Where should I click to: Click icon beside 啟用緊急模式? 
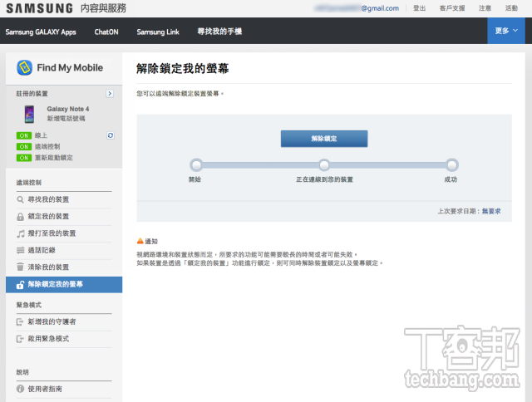pos(20,339)
